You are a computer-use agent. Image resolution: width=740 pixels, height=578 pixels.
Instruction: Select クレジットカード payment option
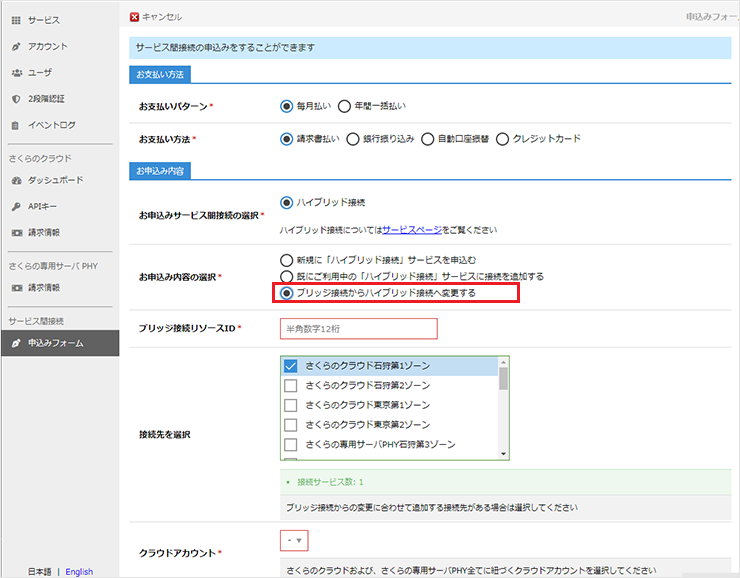pyautogui.click(x=503, y=139)
